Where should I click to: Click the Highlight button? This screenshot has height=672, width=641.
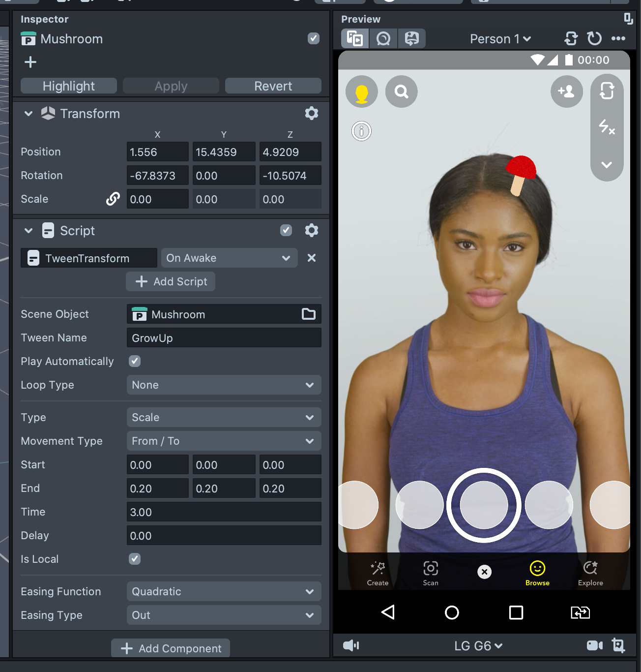coord(69,86)
